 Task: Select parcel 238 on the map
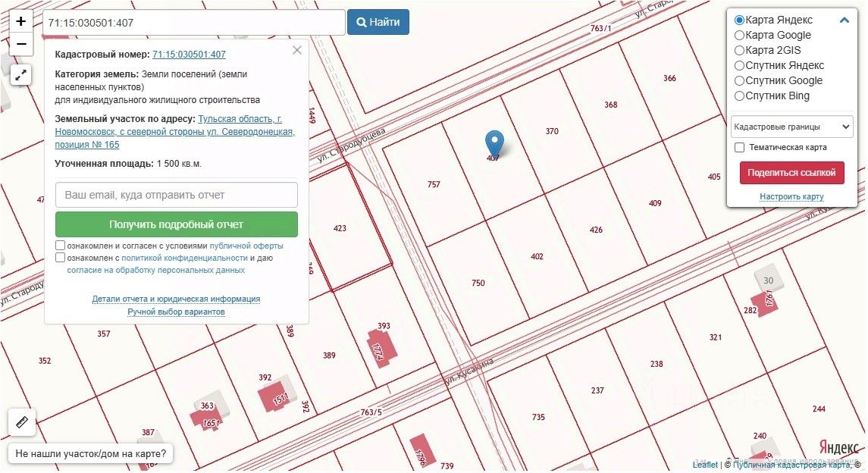click(656, 364)
